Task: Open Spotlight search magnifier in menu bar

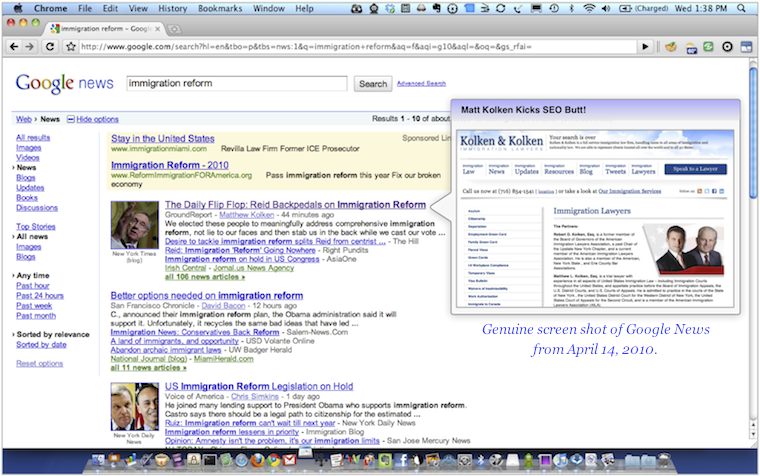Action: tap(741, 8)
